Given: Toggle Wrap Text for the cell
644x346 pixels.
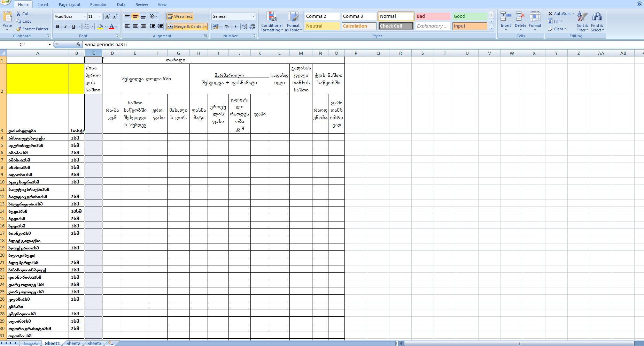Looking at the screenshot, I should pos(180,16).
